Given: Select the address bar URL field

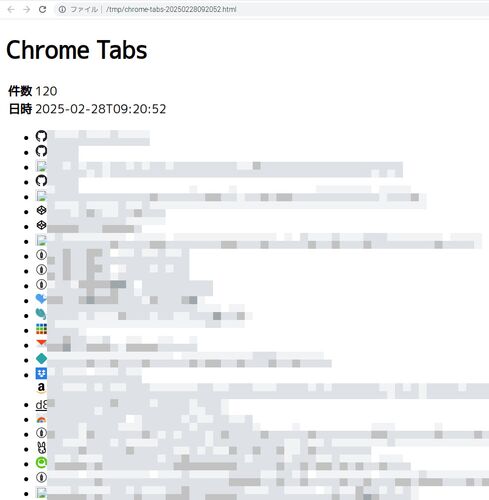Looking at the screenshot, I should [272, 9].
